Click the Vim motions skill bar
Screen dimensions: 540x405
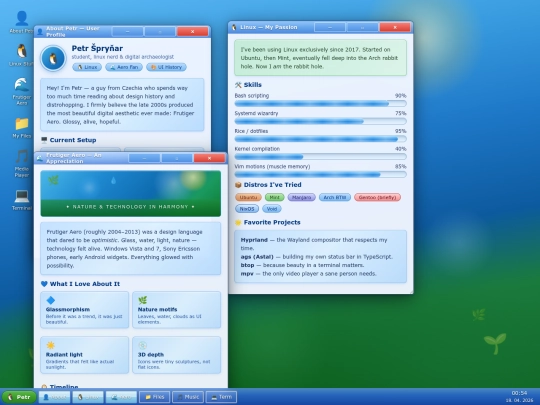[320, 175]
